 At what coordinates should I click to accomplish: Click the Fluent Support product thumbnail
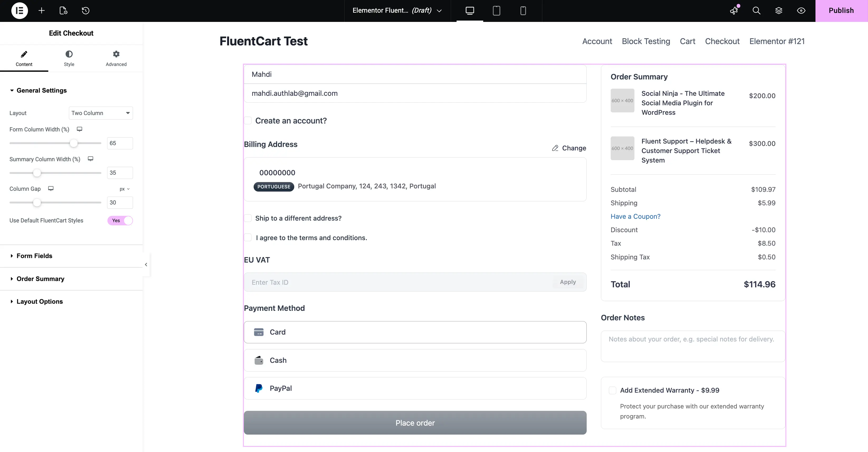pyautogui.click(x=622, y=148)
